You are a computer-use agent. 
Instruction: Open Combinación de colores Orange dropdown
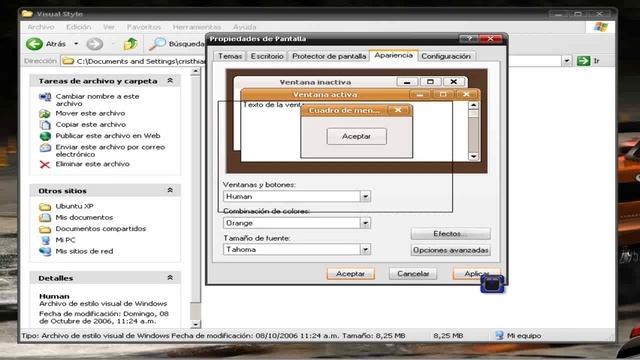[x=365, y=223]
